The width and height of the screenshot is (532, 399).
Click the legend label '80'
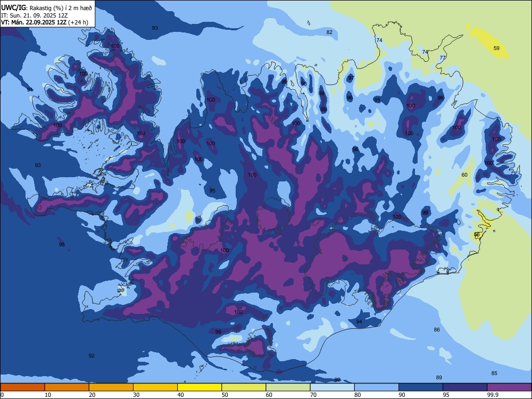pyautogui.click(x=358, y=395)
